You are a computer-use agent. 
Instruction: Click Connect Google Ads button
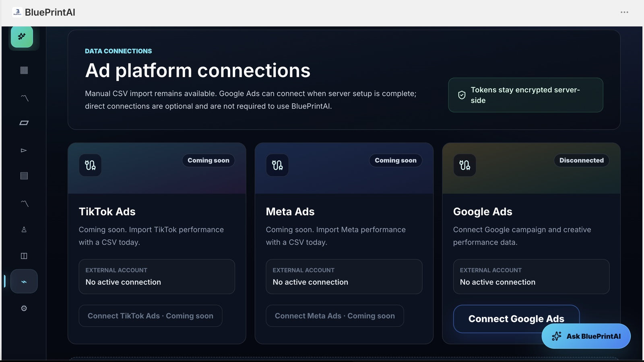(516, 319)
